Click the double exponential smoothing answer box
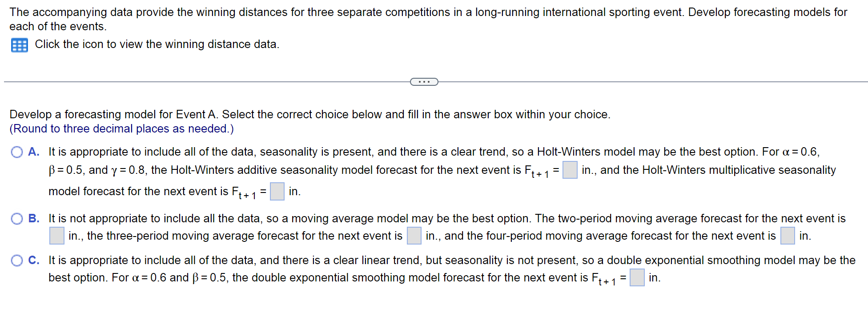Screen dimensions: 868x313 click(x=637, y=277)
